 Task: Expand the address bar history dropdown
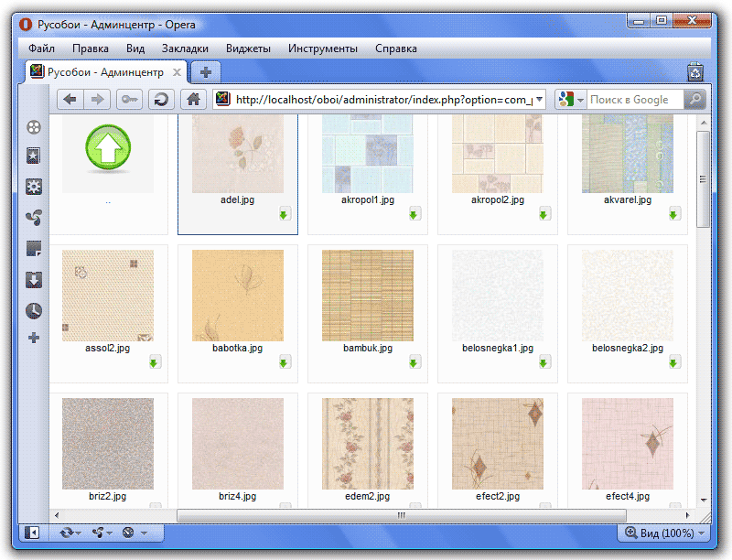[540, 100]
